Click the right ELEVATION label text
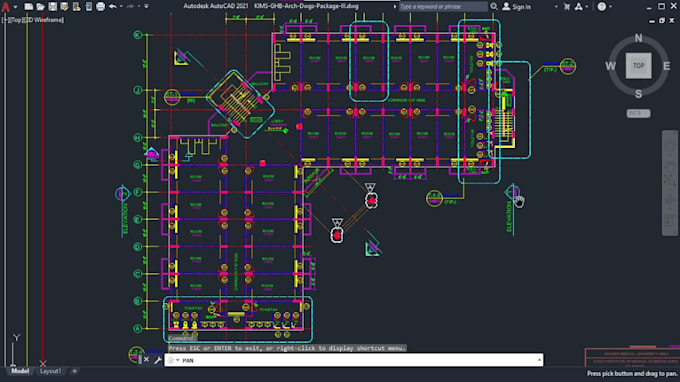The image size is (680, 382). pos(510,216)
